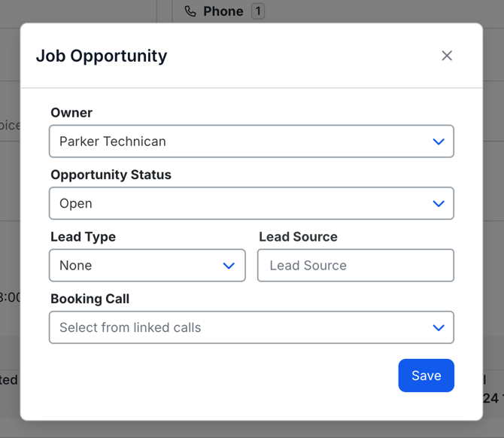
Task: Save the job opportunity
Action: pos(426,376)
